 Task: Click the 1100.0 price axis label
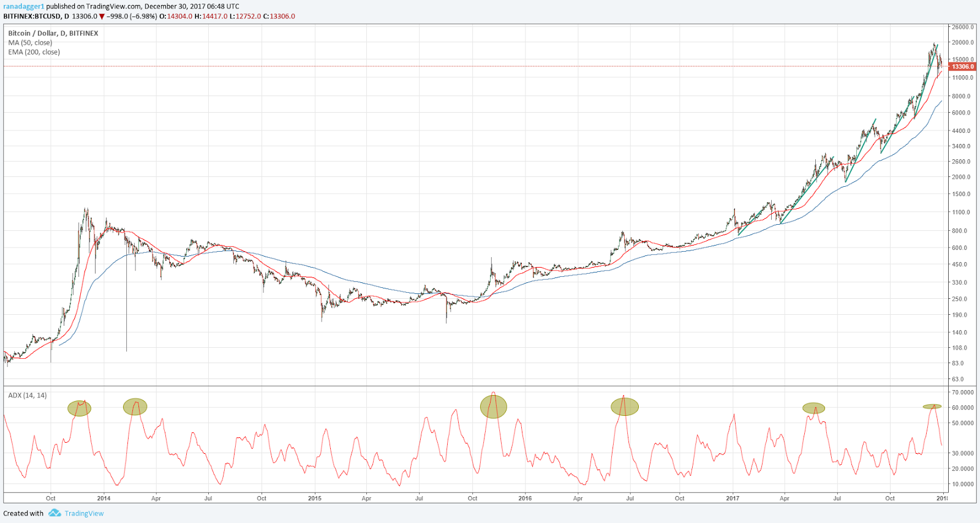point(961,213)
